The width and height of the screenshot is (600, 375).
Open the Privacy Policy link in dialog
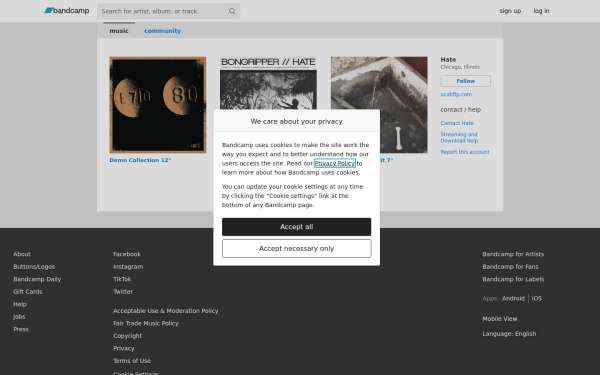pyautogui.click(x=334, y=163)
